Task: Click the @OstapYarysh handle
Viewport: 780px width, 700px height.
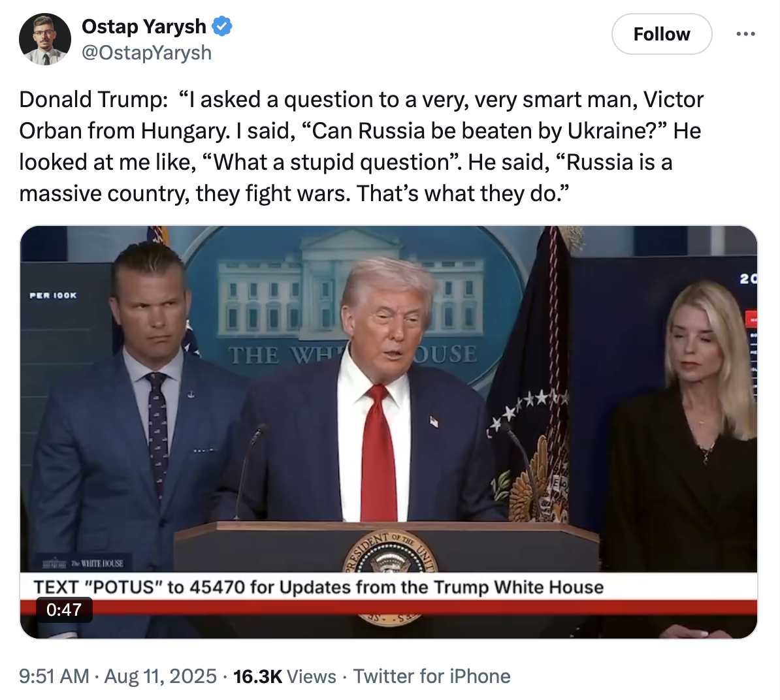Action: 146,53
